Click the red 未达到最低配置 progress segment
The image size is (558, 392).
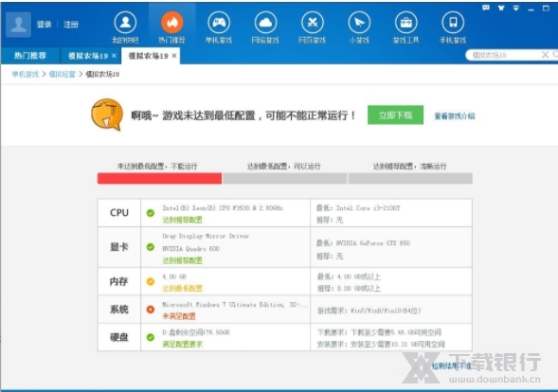coord(160,178)
